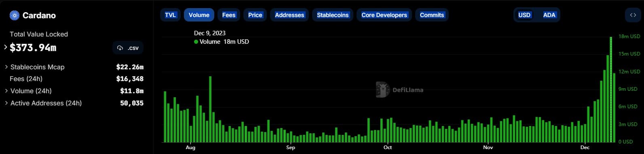Toggle the Commits chart metric
644x154 pixels.
click(x=432, y=15)
